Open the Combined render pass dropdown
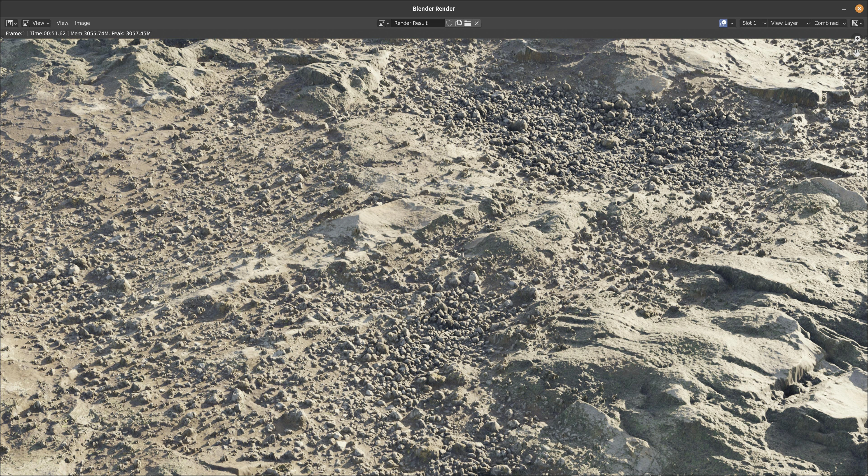Screen dimensions: 868x476 (x=829, y=23)
